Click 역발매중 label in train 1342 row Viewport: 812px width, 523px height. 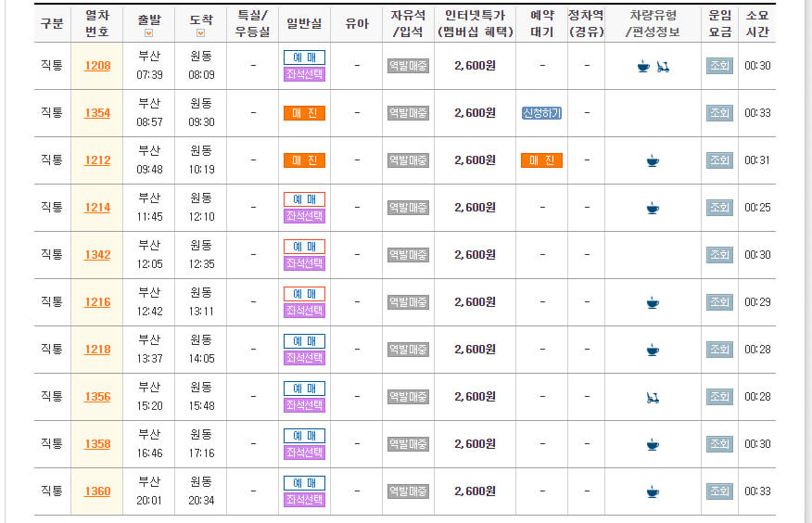pos(408,255)
